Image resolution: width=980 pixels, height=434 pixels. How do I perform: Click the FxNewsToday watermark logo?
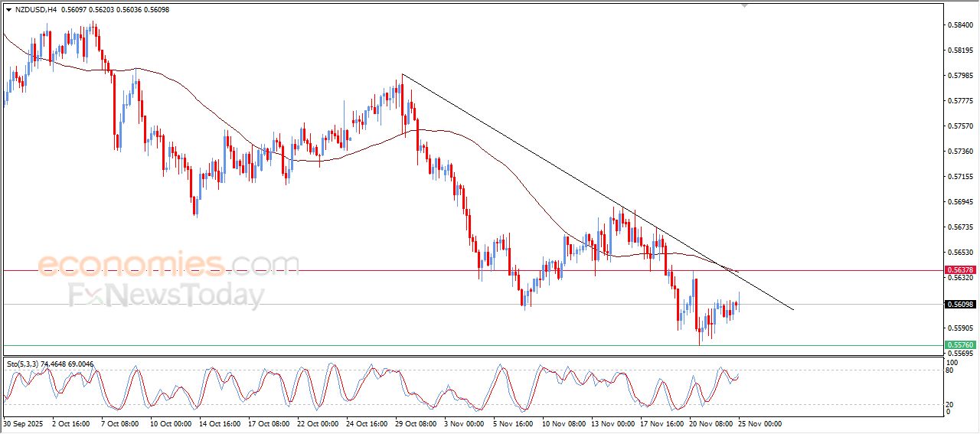166,295
